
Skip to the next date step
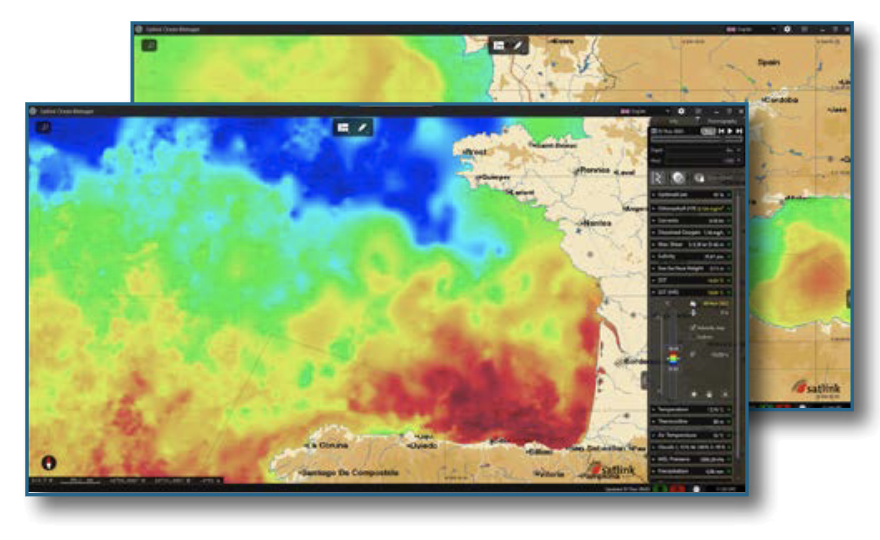(x=739, y=131)
